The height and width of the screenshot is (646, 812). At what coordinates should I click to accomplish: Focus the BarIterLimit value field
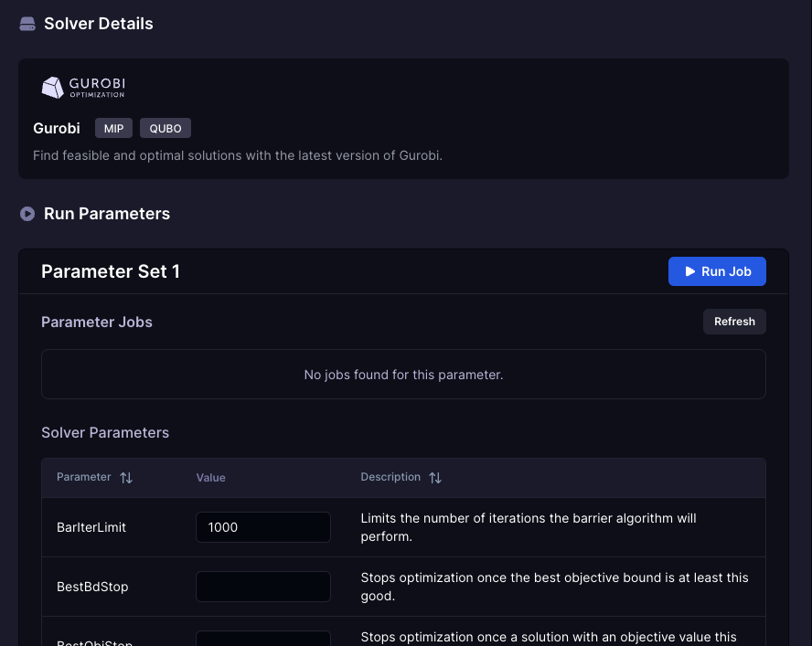point(263,527)
